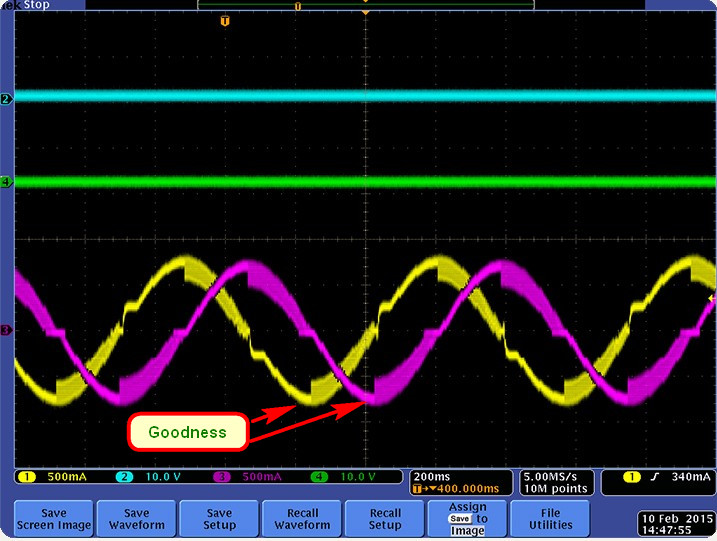Choose the Recall Waveform option
The height and width of the screenshot is (541, 717).
coord(302,519)
